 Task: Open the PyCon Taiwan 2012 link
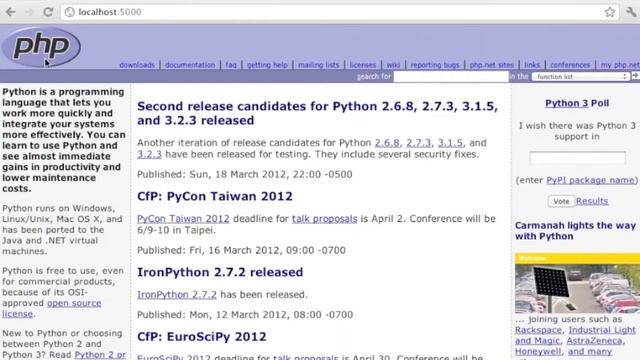183,219
